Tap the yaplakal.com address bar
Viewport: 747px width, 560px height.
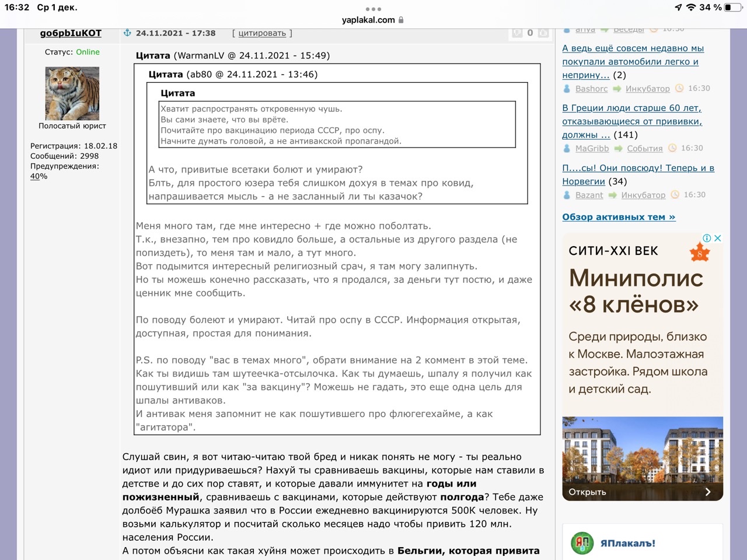pos(373,20)
